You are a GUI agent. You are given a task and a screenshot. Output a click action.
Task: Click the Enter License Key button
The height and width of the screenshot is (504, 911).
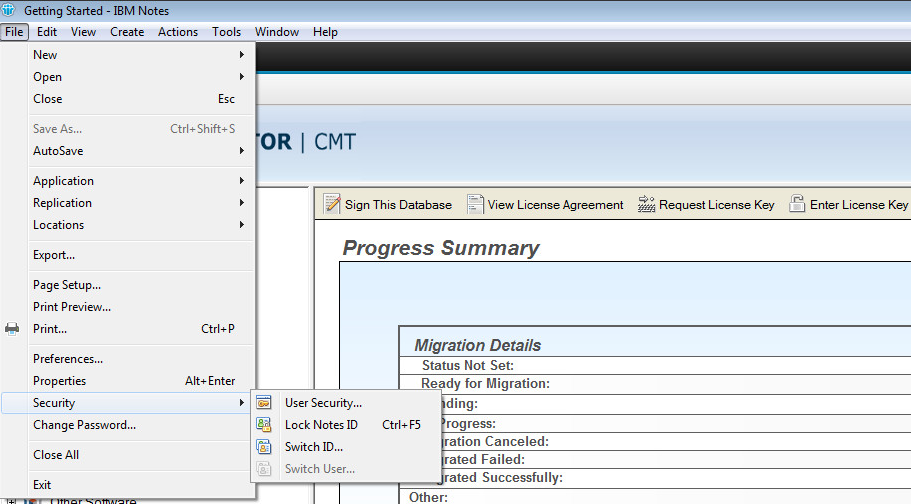(849, 205)
